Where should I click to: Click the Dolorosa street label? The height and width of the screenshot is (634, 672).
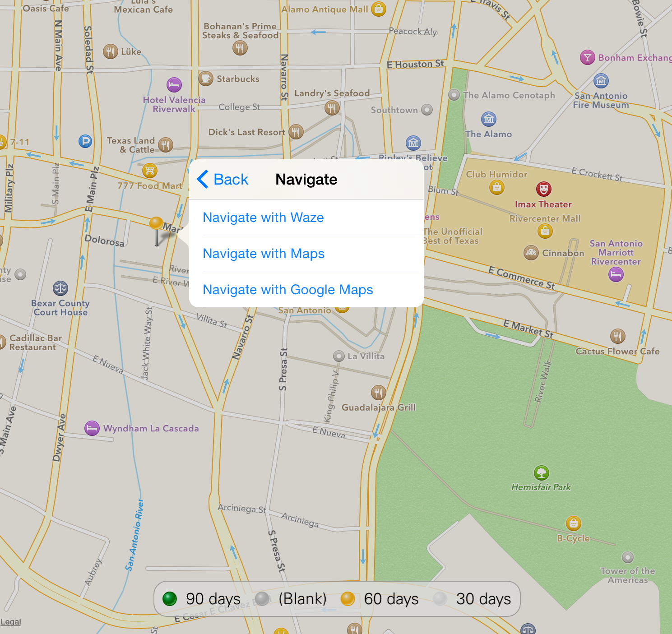pyautogui.click(x=105, y=241)
